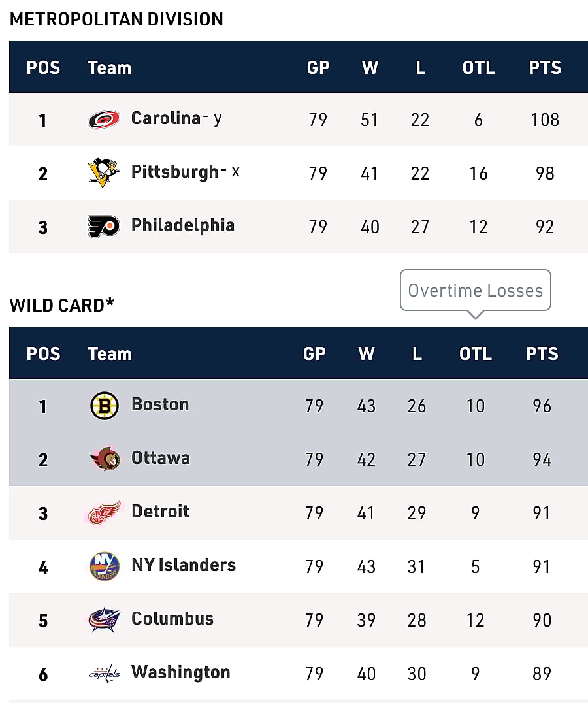Viewport: 588px width, 703px height.
Task: Click the NY Islanders logo
Action: [x=104, y=566]
